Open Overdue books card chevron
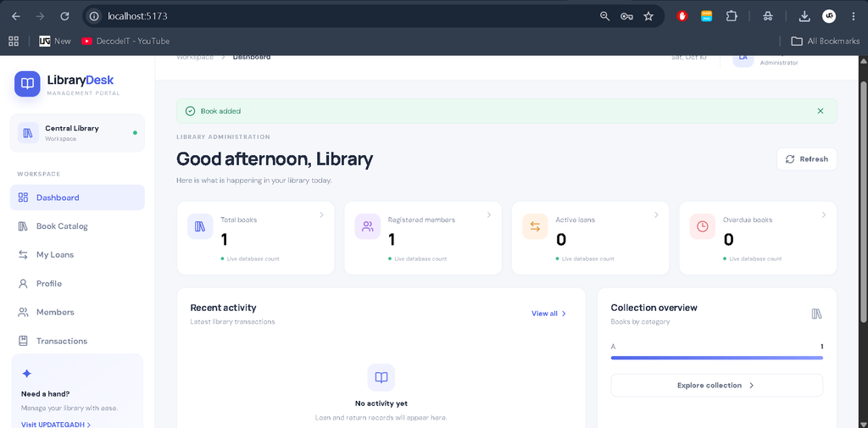Image resolution: width=868 pixels, height=428 pixels. click(824, 214)
